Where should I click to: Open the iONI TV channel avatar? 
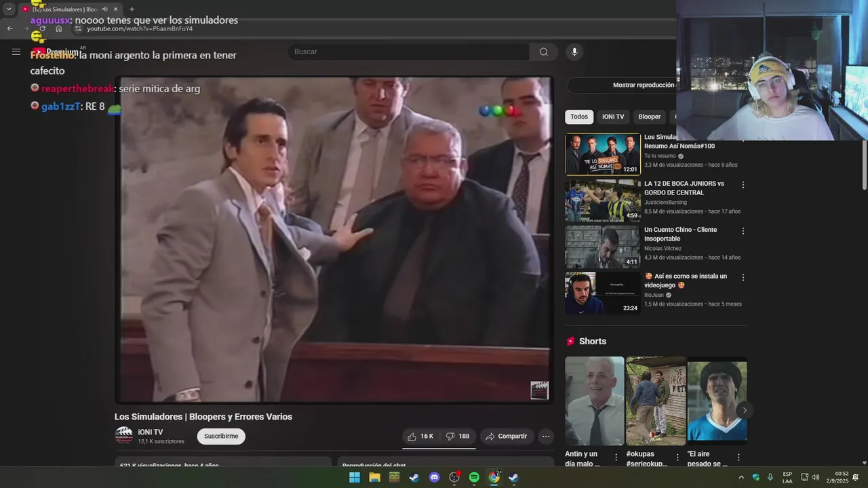coord(123,436)
